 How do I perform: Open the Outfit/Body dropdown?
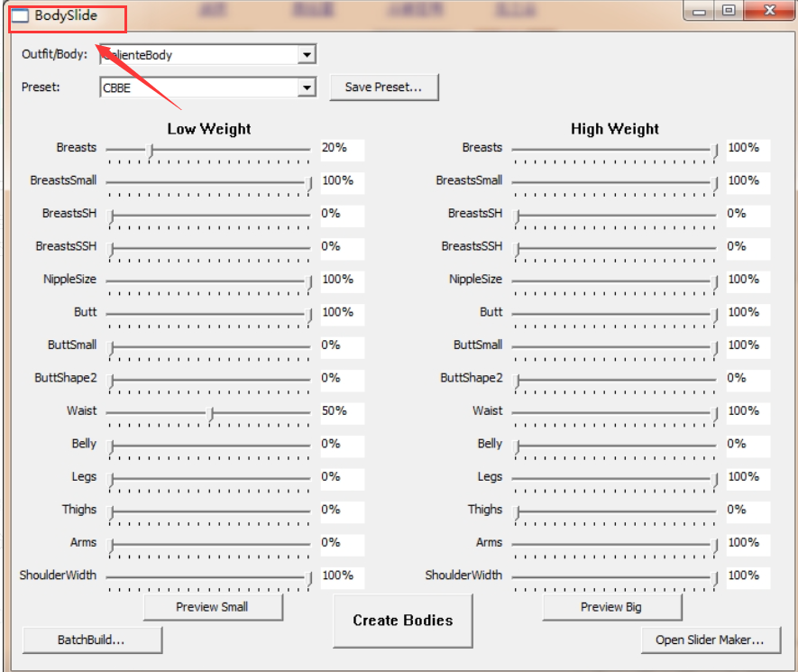point(307,54)
